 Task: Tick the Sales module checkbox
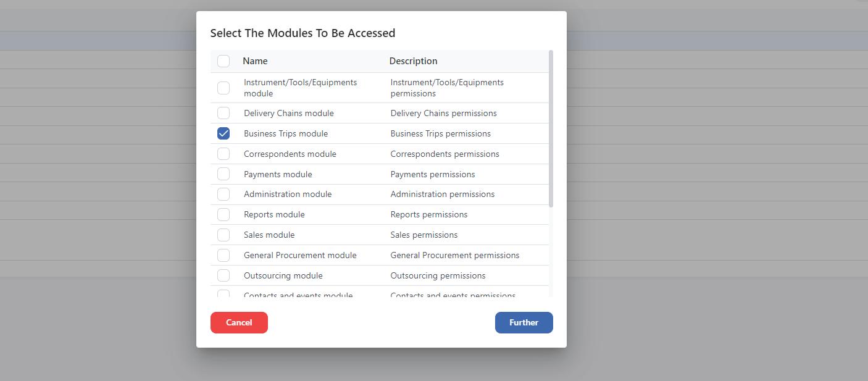pyautogui.click(x=223, y=235)
